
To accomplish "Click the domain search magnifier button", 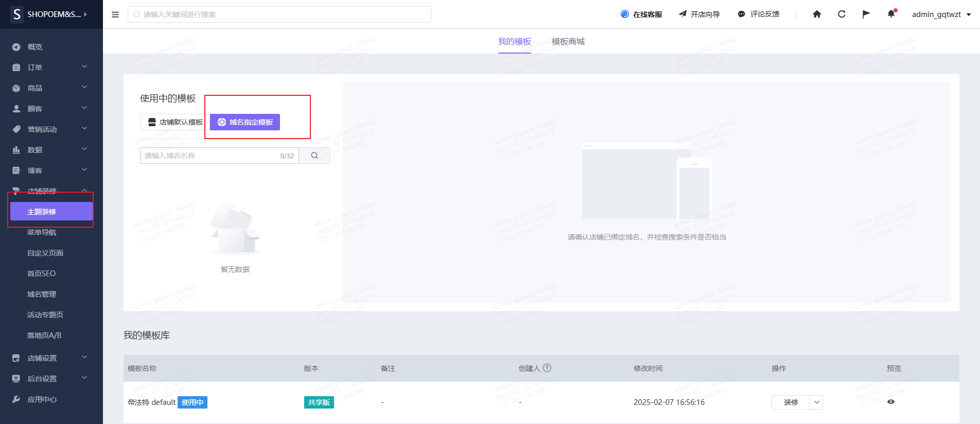I will pos(314,156).
